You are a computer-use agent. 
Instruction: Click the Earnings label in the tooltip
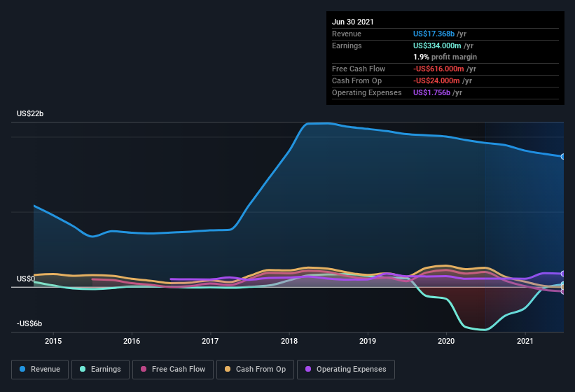click(x=347, y=45)
